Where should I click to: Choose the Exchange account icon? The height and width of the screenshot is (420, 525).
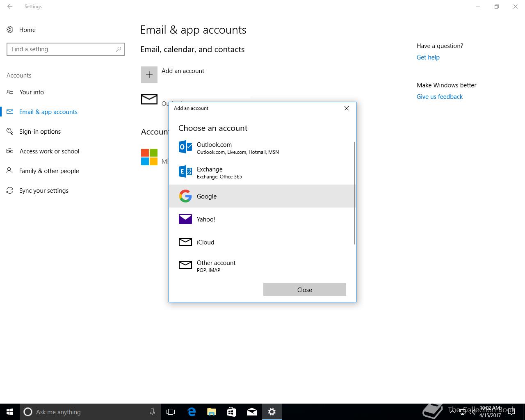click(185, 171)
